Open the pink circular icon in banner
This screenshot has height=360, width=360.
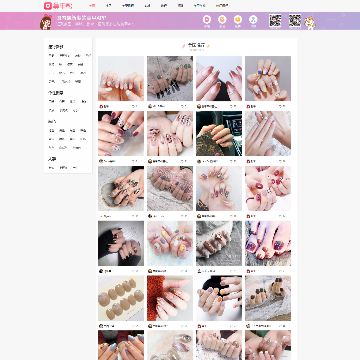(x=207, y=19)
